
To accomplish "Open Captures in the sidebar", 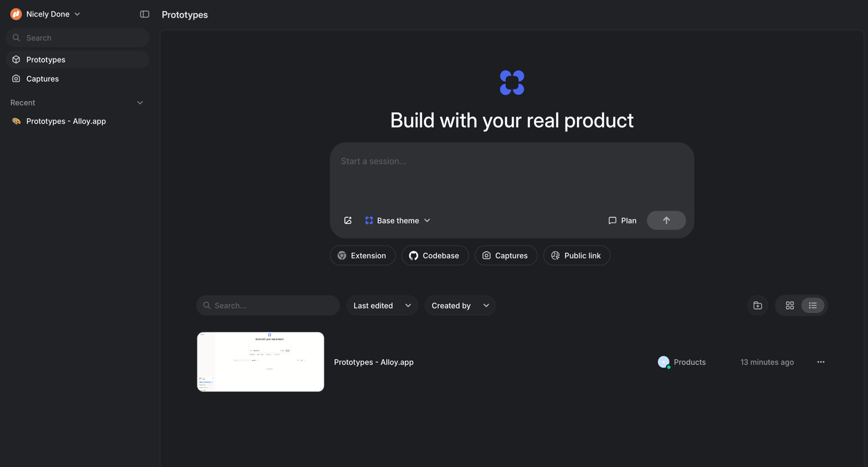I will [77, 79].
